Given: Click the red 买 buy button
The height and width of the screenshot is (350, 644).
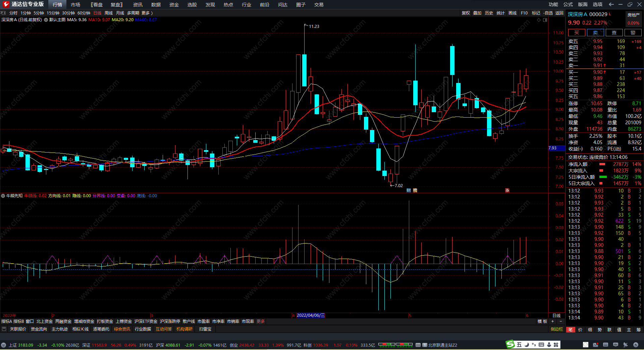Looking at the screenshot, I should pos(577,33).
